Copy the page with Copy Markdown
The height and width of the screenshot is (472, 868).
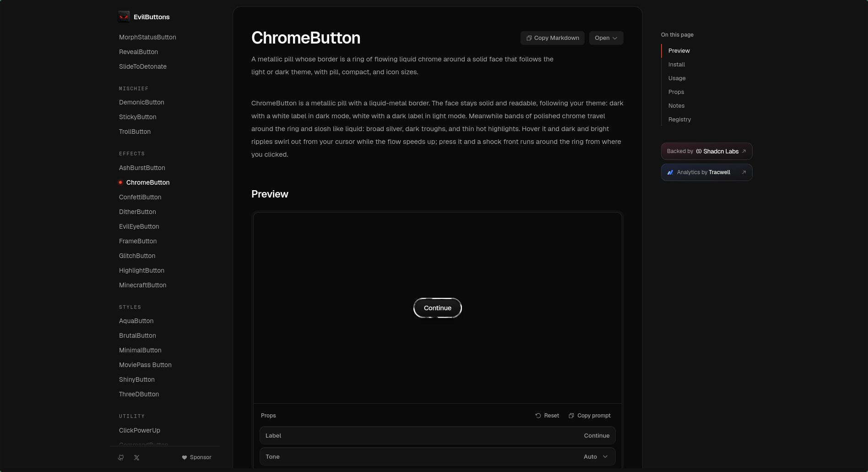click(553, 38)
